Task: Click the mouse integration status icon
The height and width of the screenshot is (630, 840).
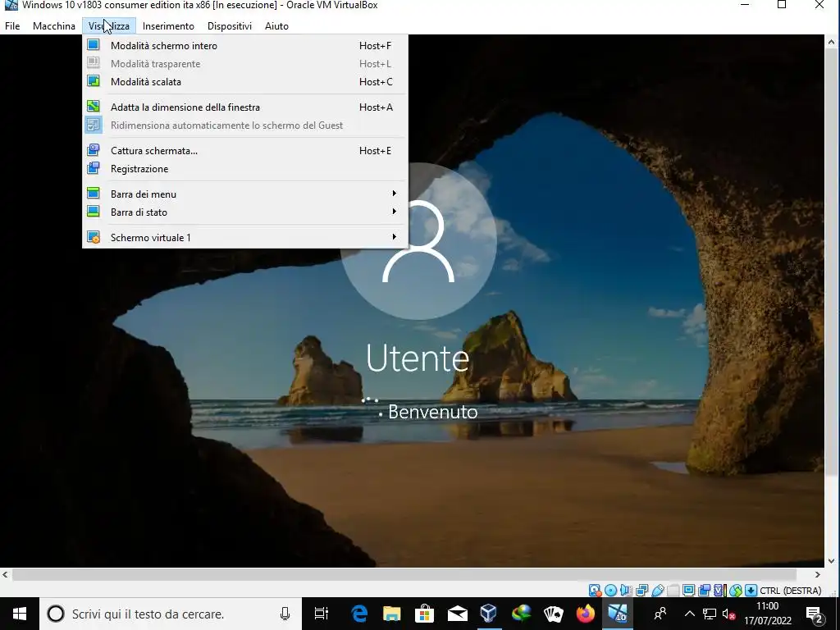Action: [x=736, y=591]
